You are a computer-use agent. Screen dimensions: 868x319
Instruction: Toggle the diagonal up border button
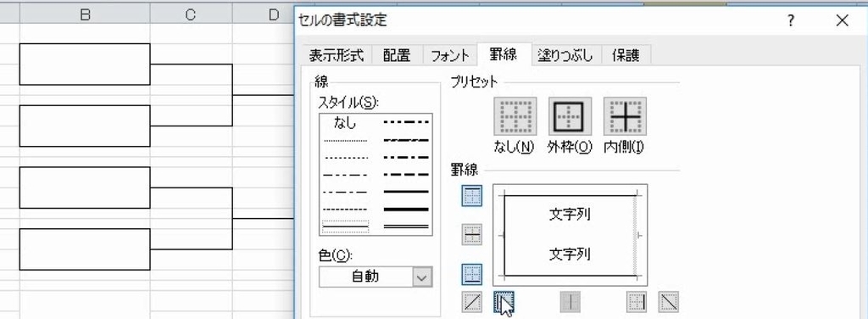pyautogui.click(x=472, y=302)
